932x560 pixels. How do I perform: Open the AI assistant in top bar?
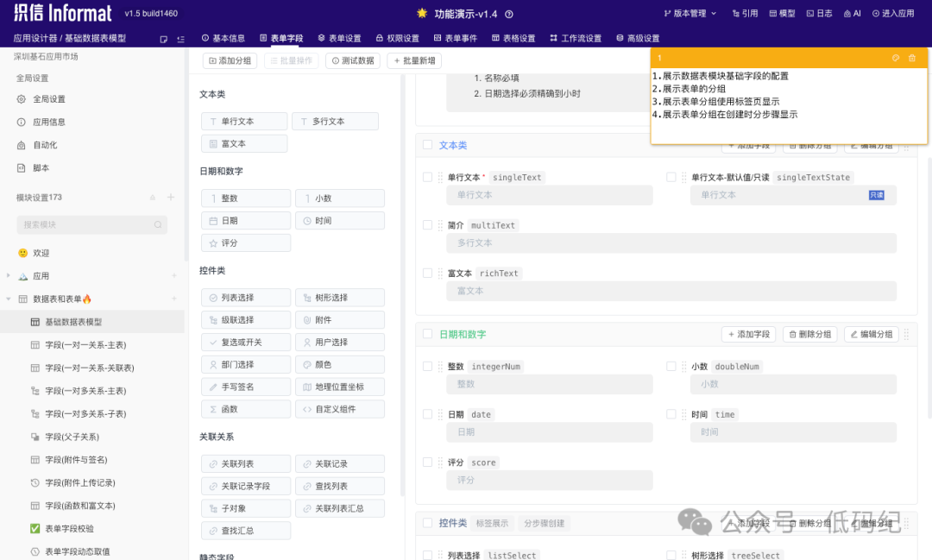click(852, 14)
